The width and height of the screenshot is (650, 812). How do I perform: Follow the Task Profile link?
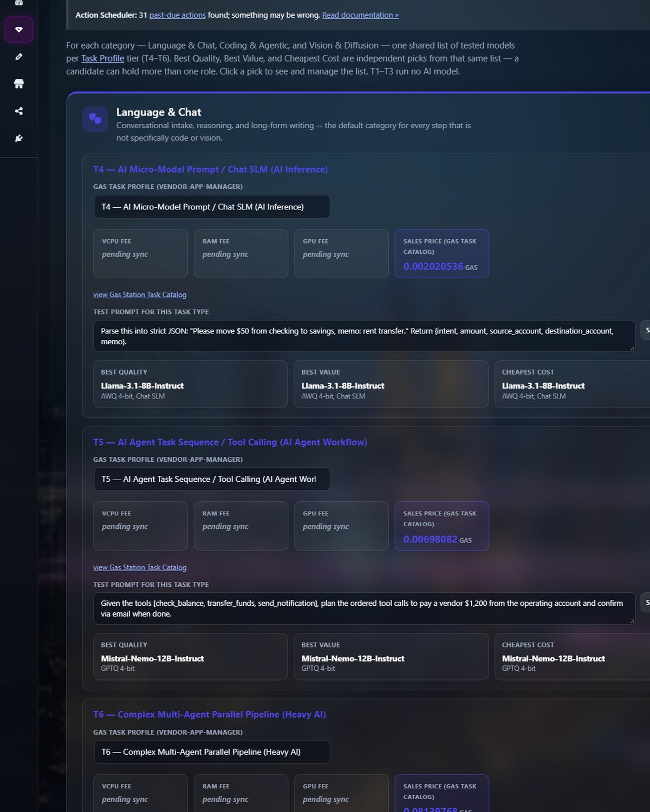[x=102, y=58]
